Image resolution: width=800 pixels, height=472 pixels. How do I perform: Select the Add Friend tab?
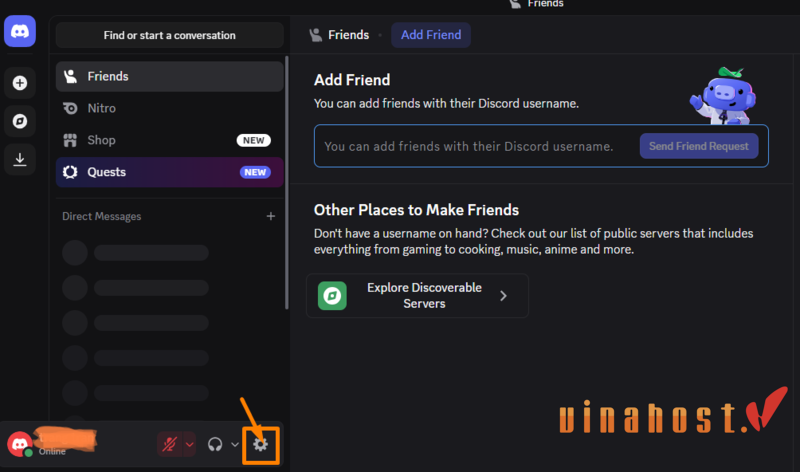click(x=431, y=35)
